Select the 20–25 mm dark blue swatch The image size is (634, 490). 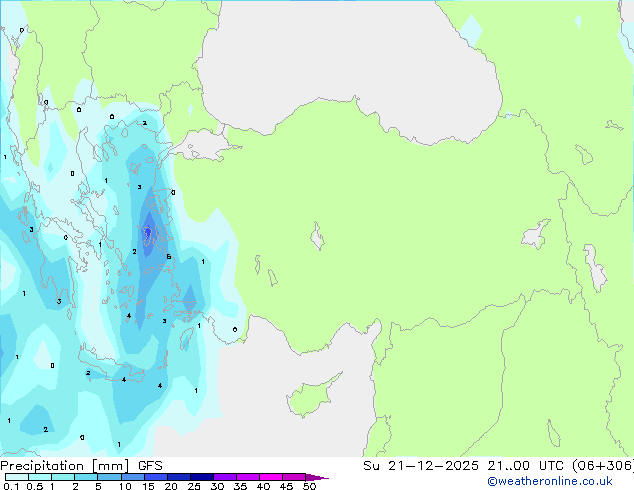[x=178, y=477]
